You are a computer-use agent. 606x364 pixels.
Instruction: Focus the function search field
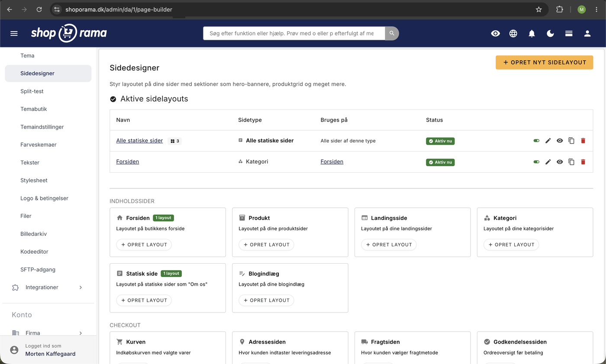pyautogui.click(x=294, y=33)
